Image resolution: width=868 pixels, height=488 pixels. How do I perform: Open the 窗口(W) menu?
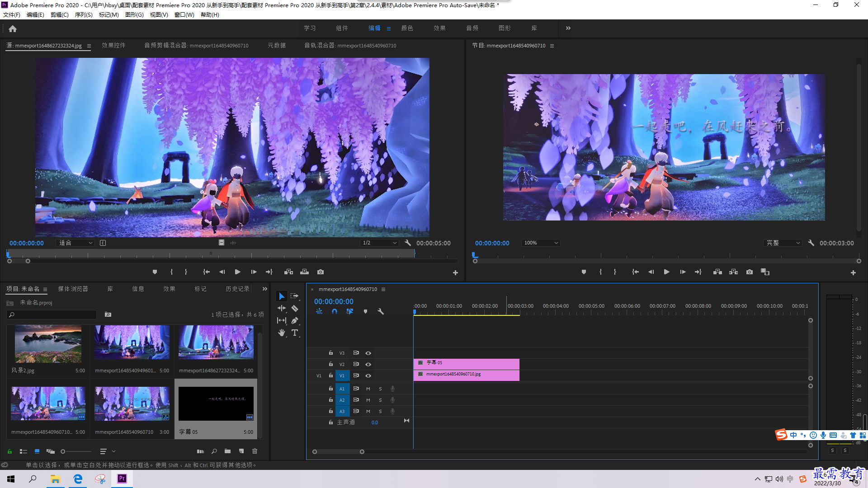coord(184,15)
